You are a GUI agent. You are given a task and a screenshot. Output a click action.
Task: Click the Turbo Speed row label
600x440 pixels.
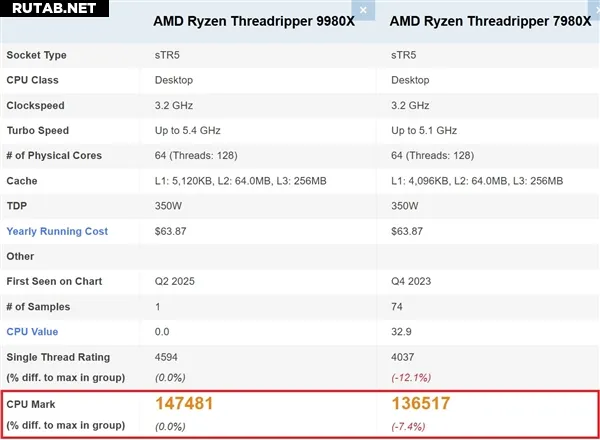click(x=38, y=130)
